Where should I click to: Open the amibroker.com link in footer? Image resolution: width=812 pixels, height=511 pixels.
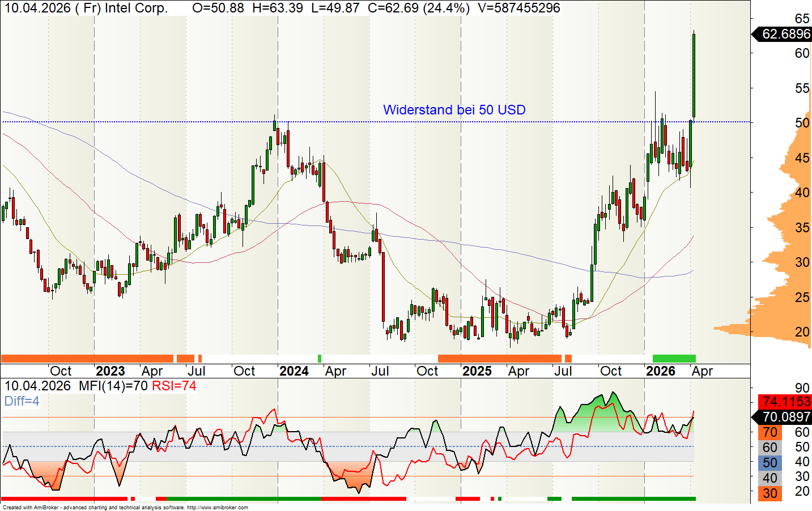click(x=217, y=508)
